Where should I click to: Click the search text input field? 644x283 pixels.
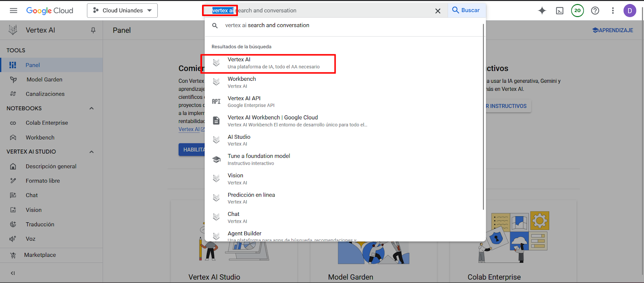(318, 10)
